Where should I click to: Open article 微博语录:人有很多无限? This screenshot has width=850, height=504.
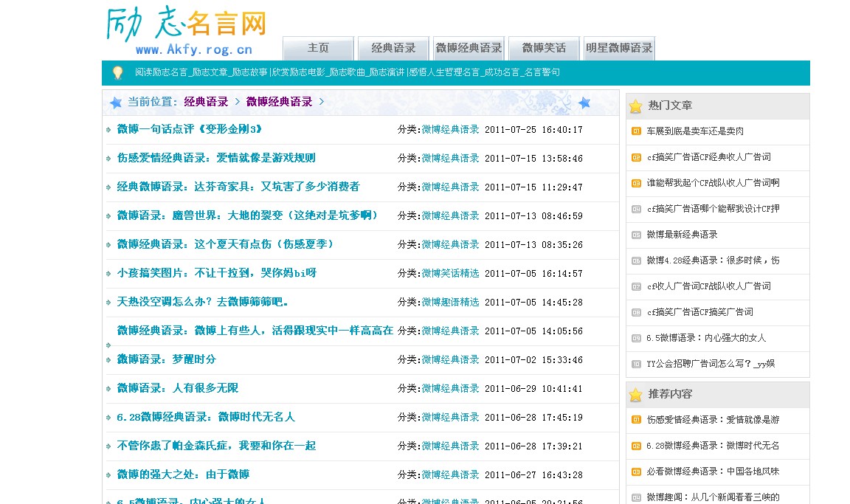click(178, 388)
